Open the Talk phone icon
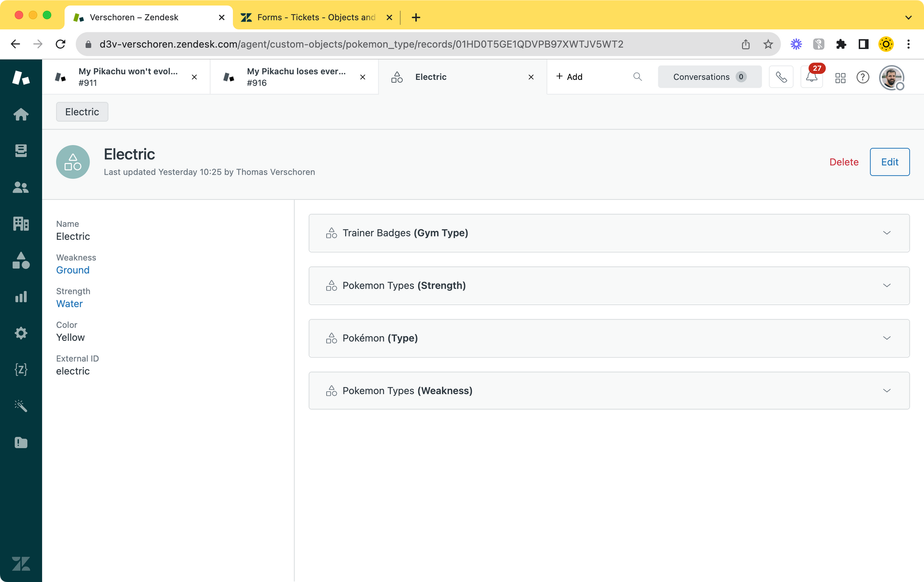924x582 pixels. pos(781,77)
